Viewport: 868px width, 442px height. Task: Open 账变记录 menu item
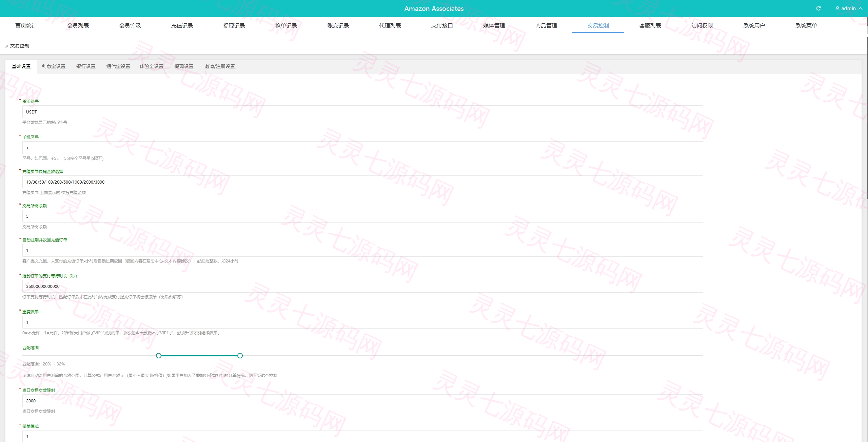[338, 25]
